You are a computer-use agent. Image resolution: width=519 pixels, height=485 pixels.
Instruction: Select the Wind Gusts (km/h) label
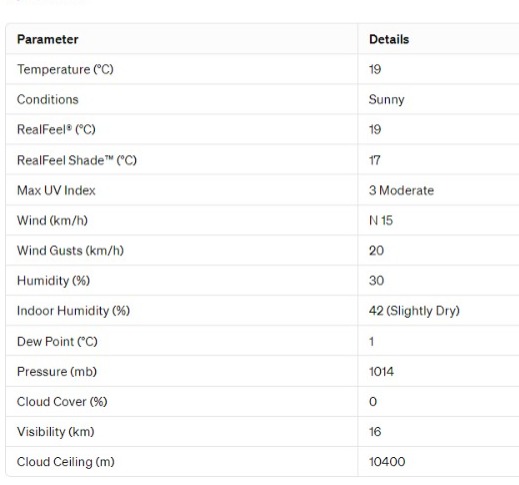[x=70, y=250]
